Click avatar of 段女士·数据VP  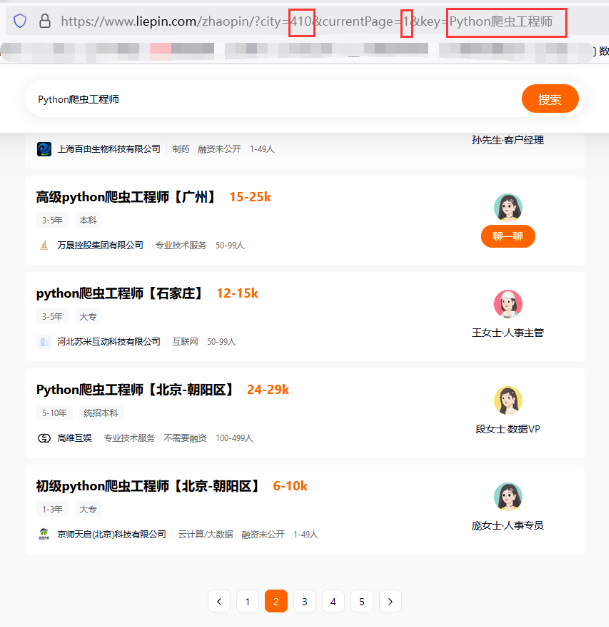[508, 400]
